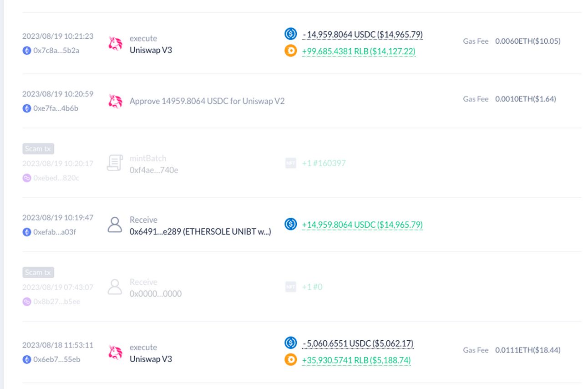Click Uniswap unicorn icon on 11:53:11 transaction
This screenshot has width=588, height=389.
[x=116, y=353]
